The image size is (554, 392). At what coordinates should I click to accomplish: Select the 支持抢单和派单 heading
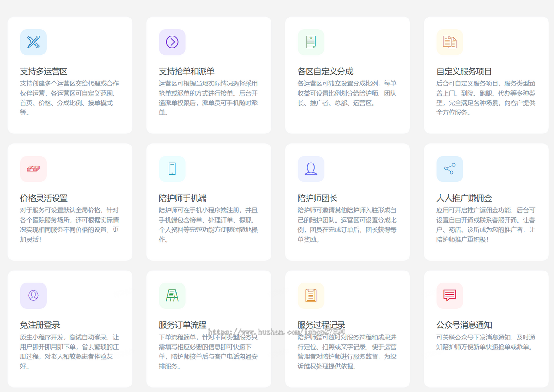coord(187,72)
